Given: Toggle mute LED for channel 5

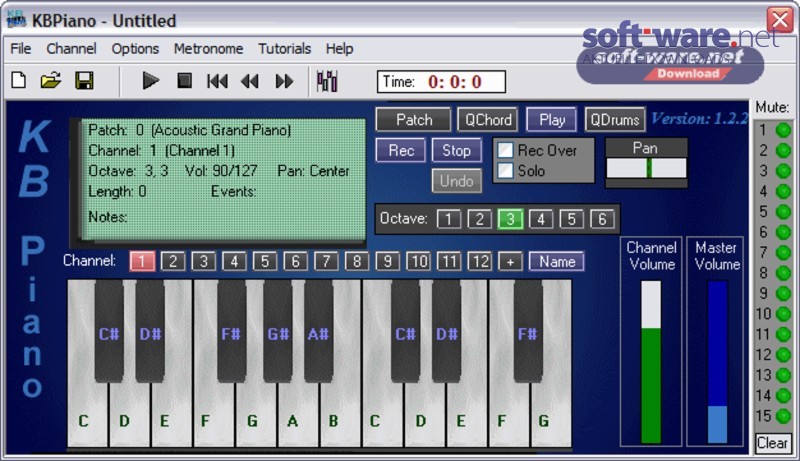Looking at the screenshot, I should point(783,212).
